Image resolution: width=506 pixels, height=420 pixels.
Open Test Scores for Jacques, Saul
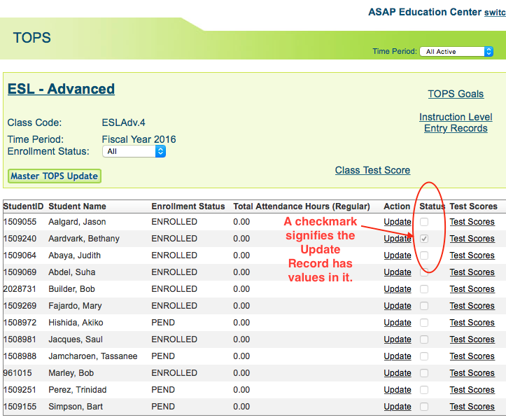pos(472,339)
